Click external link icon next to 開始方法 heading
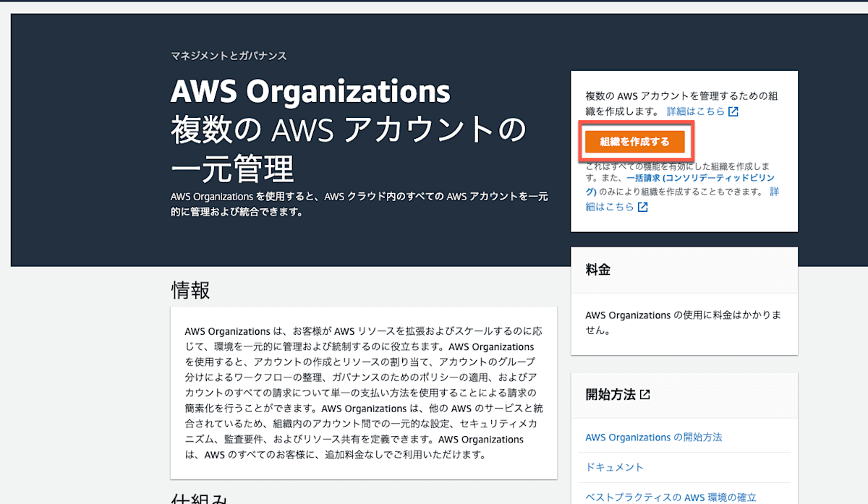868x504 pixels. [x=646, y=394]
